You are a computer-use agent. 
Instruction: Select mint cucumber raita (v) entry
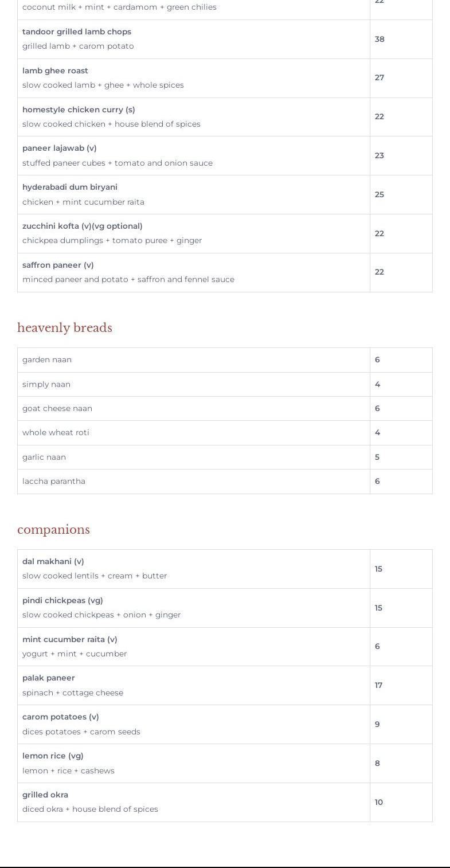(x=70, y=639)
